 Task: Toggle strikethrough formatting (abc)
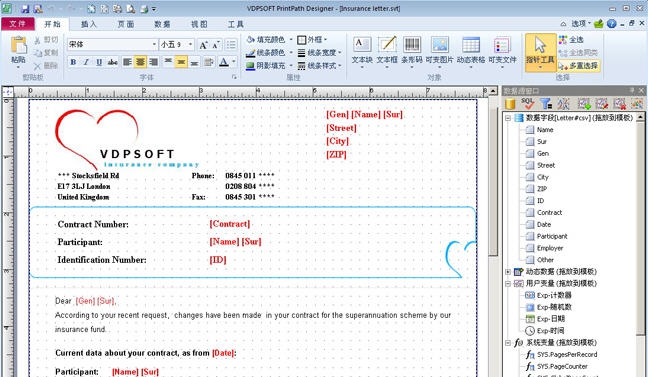tap(112, 62)
